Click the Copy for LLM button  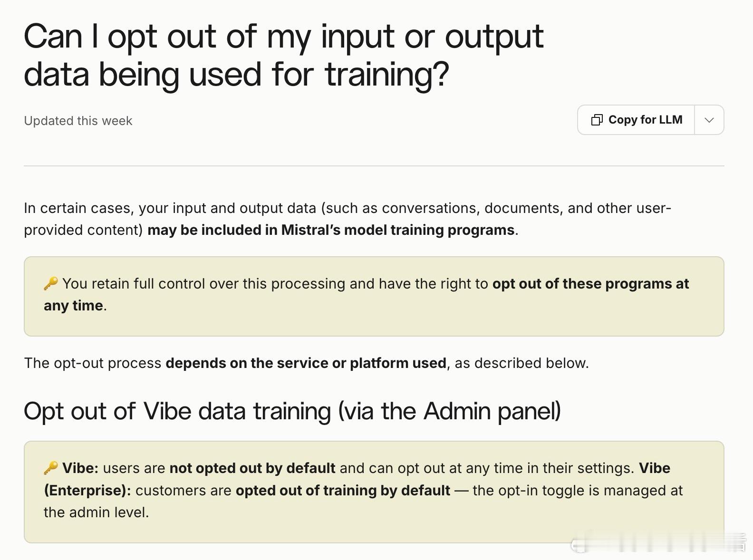point(636,120)
